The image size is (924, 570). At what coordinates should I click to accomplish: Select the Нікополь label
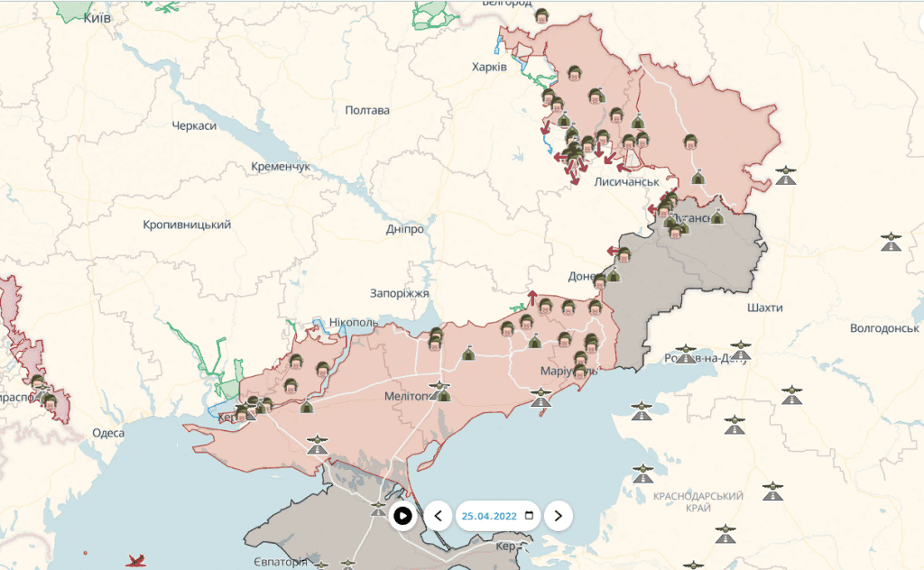[354, 322]
